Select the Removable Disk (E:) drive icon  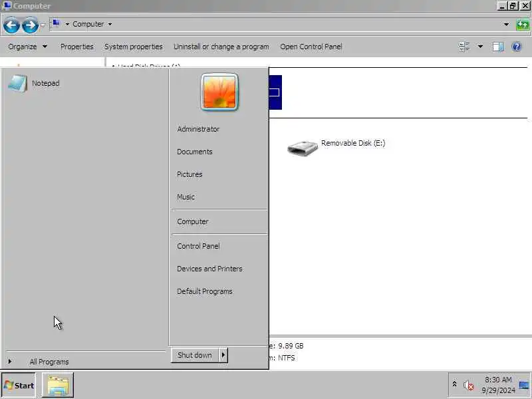tap(302, 148)
